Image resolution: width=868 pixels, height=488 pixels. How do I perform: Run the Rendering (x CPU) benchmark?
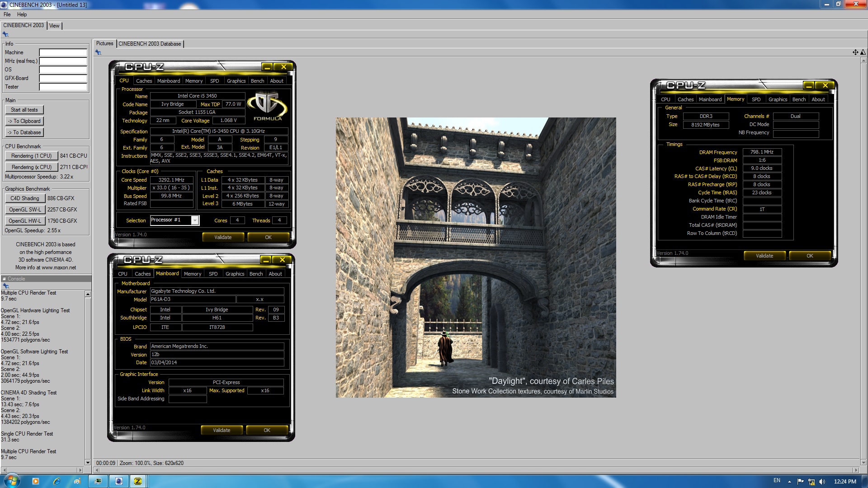tap(32, 167)
